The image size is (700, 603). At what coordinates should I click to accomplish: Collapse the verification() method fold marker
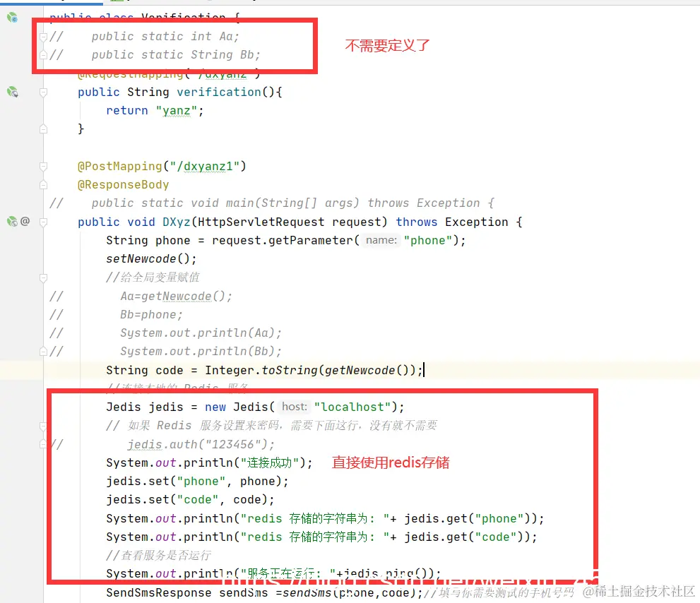[43, 92]
